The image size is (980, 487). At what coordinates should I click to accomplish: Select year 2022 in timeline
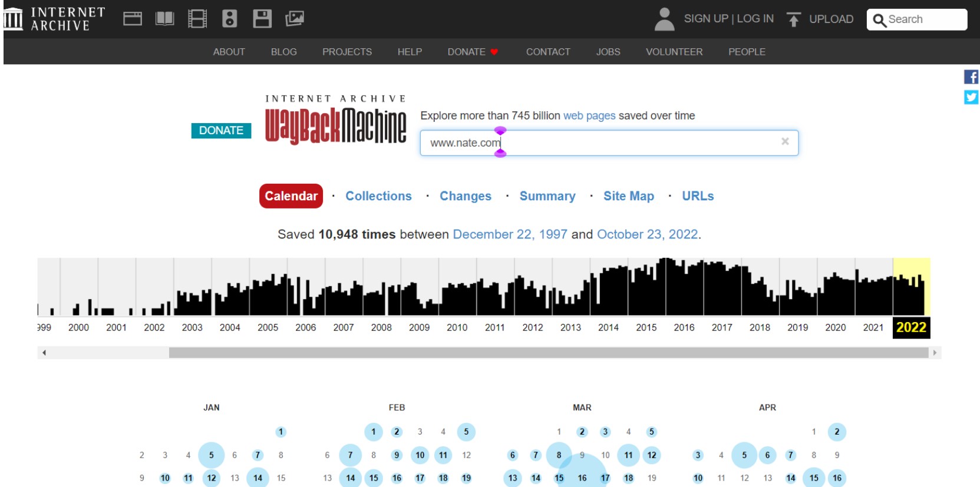911,327
